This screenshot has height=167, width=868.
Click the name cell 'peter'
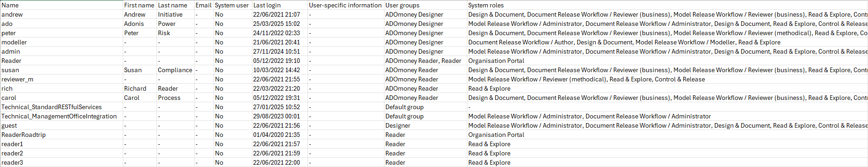(x=62, y=33)
